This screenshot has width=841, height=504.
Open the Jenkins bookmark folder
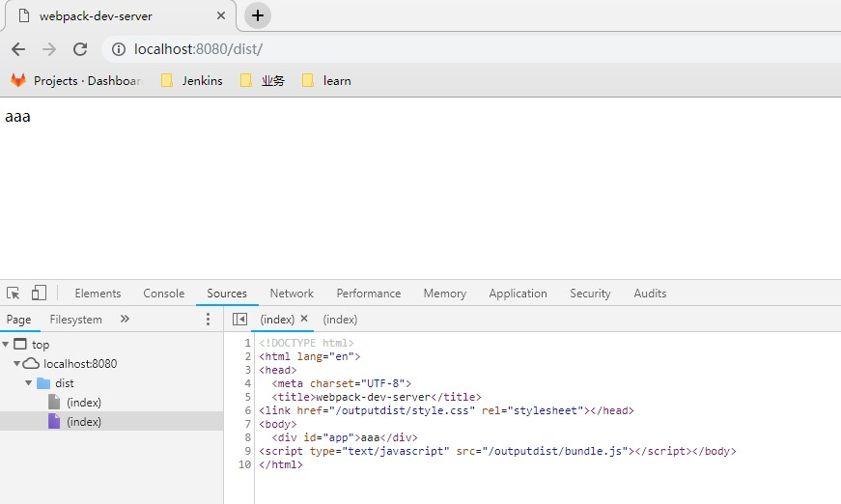tap(192, 80)
